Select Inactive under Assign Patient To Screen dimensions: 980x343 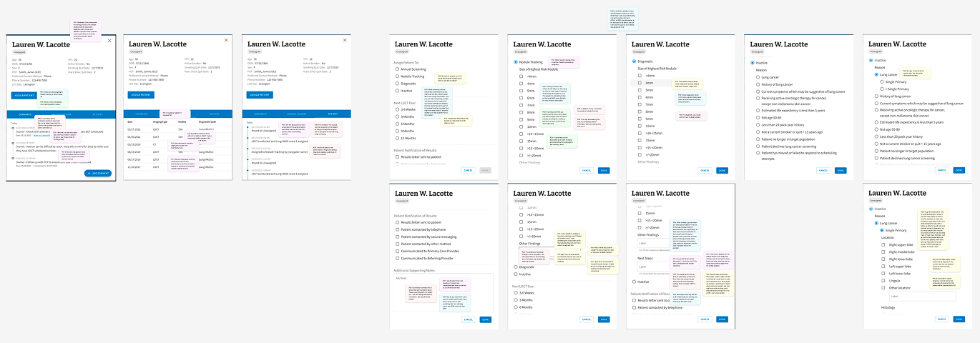(x=397, y=90)
